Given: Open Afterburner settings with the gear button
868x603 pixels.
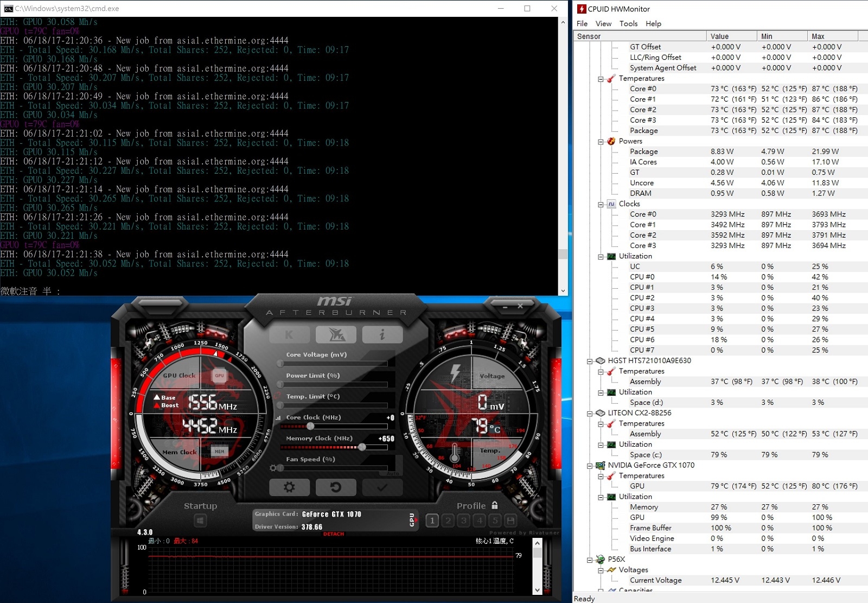Looking at the screenshot, I should tap(289, 487).
